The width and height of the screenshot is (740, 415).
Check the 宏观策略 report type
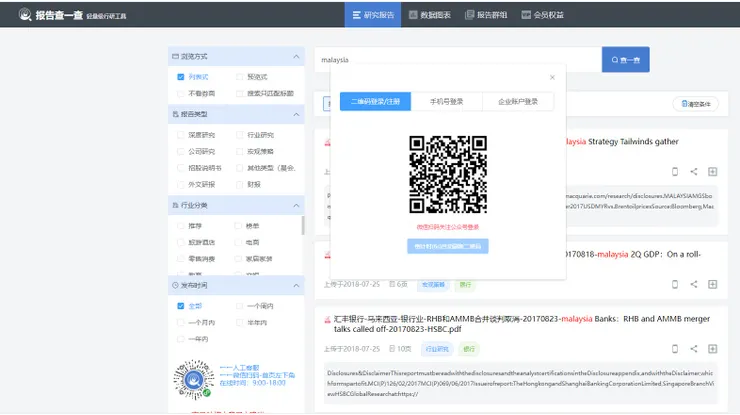239,152
